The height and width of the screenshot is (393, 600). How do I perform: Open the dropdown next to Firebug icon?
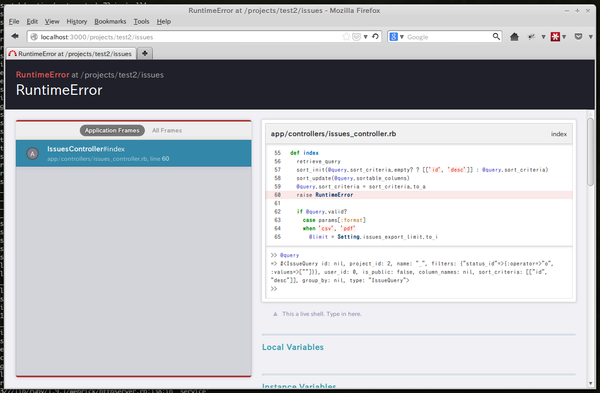543,37
